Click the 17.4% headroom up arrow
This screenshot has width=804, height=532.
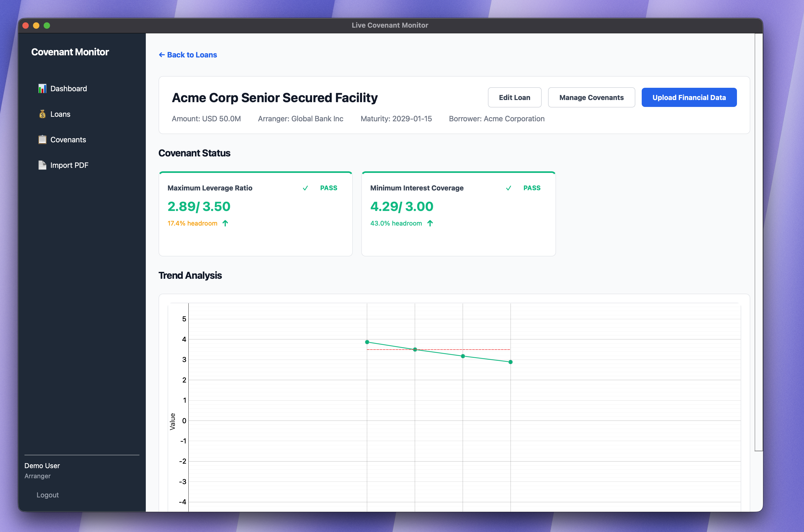click(x=225, y=223)
